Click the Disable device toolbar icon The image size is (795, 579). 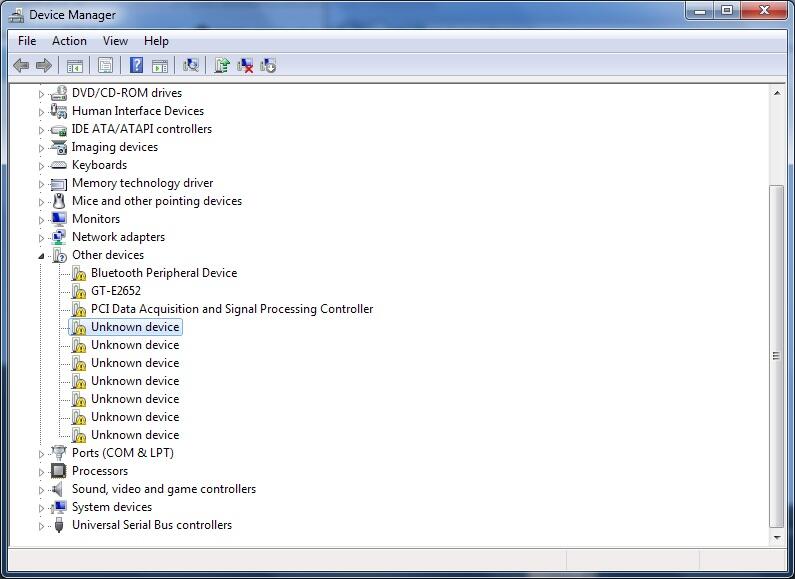268,65
